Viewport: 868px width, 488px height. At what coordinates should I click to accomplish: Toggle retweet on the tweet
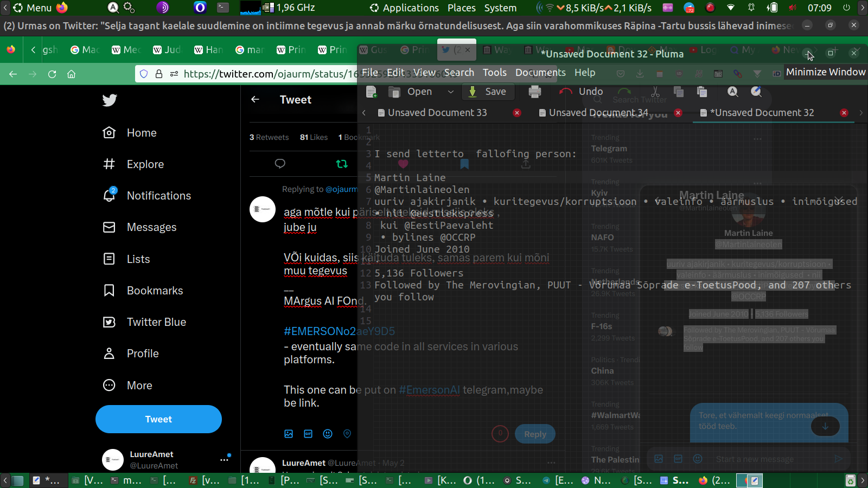click(x=342, y=164)
